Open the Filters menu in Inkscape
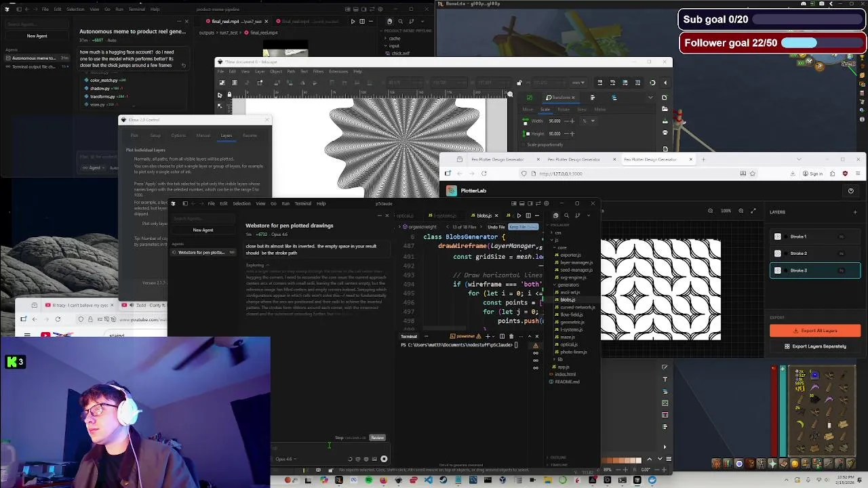The width and height of the screenshot is (868, 488). click(x=318, y=71)
